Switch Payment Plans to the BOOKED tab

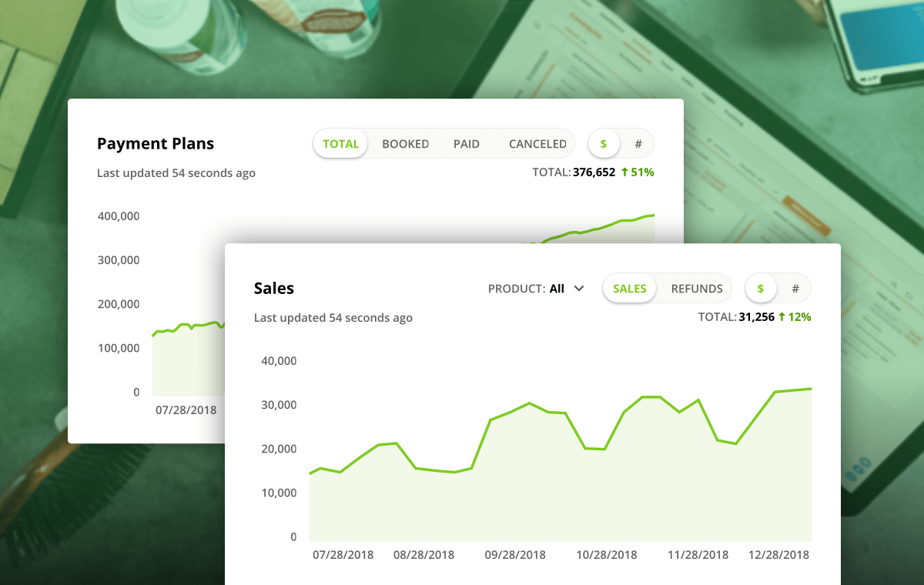click(405, 144)
